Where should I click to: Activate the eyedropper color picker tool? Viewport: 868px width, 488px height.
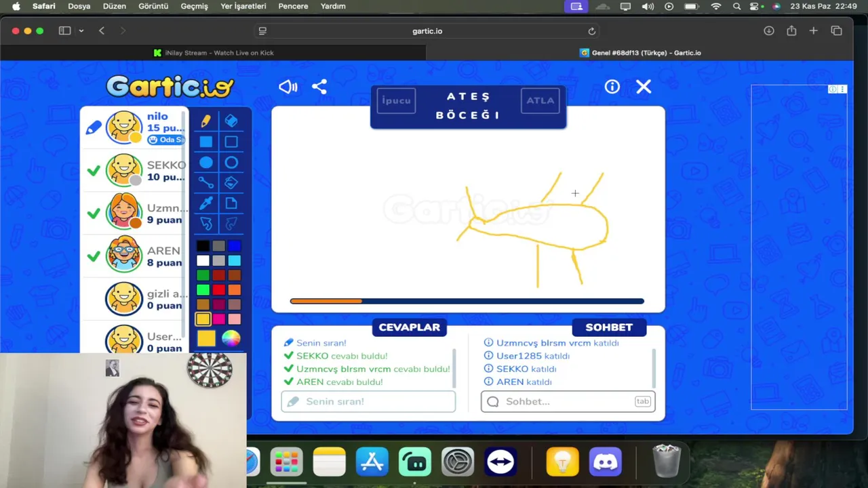click(x=205, y=203)
